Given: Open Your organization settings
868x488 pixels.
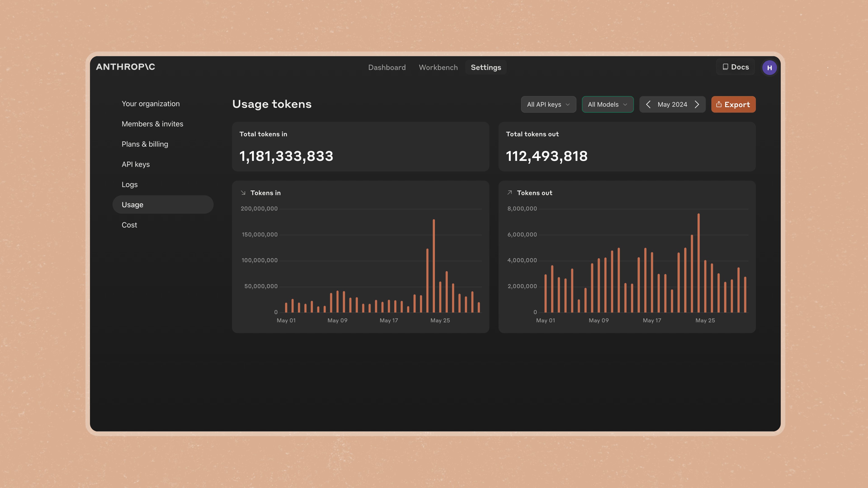Looking at the screenshot, I should [151, 104].
